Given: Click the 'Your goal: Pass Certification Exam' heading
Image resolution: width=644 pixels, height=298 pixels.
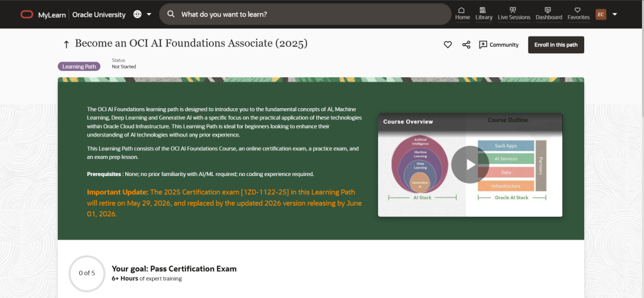Looking at the screenshot, I should pyautogui.click(x=174, y=269).
